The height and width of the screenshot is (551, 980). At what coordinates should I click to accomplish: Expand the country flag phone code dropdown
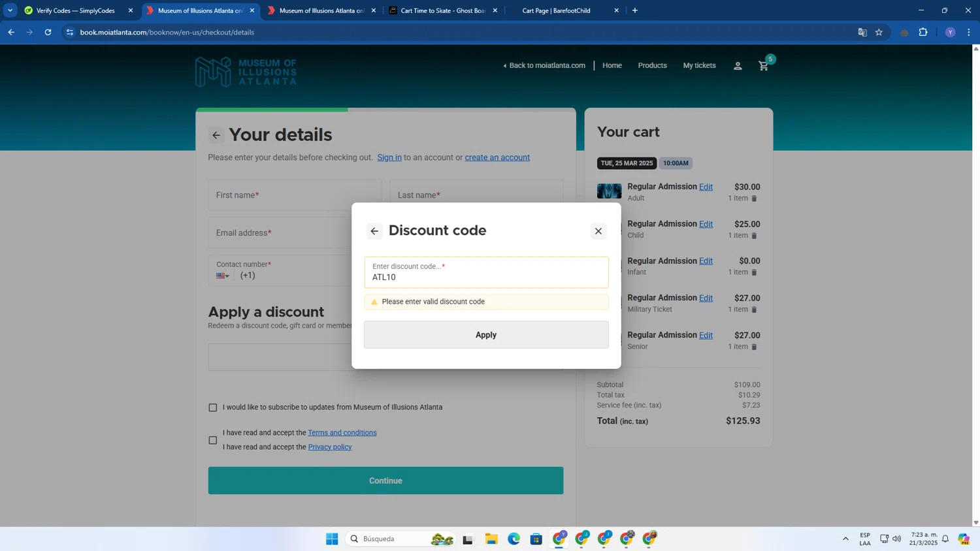(x=223, y=275)
